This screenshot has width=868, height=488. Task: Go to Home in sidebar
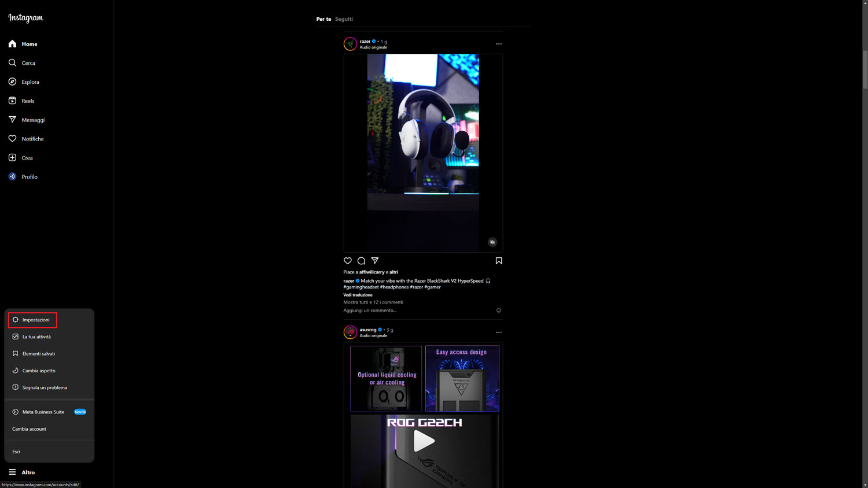(x=23, y=44)
